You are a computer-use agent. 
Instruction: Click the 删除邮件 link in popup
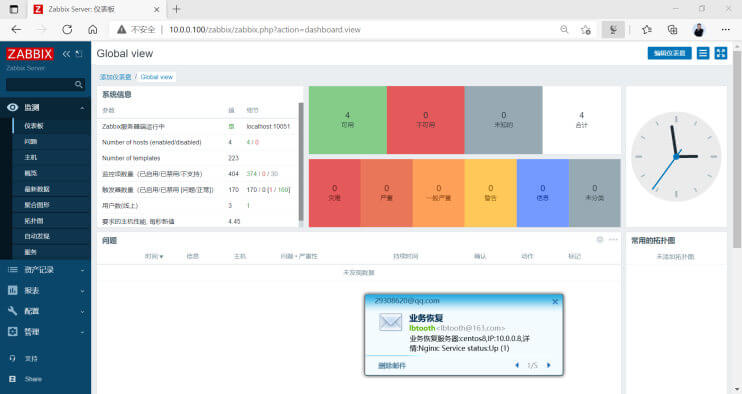tap(392, 366)
